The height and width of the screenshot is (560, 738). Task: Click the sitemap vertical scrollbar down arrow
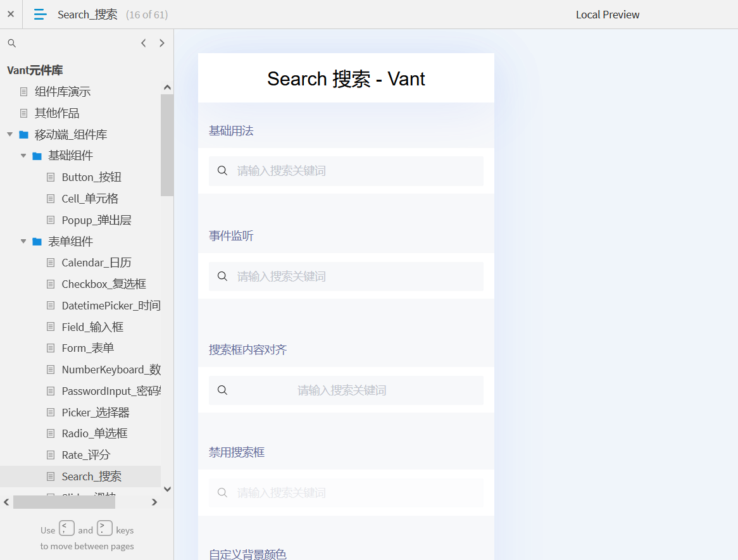(x=167, y=489)
